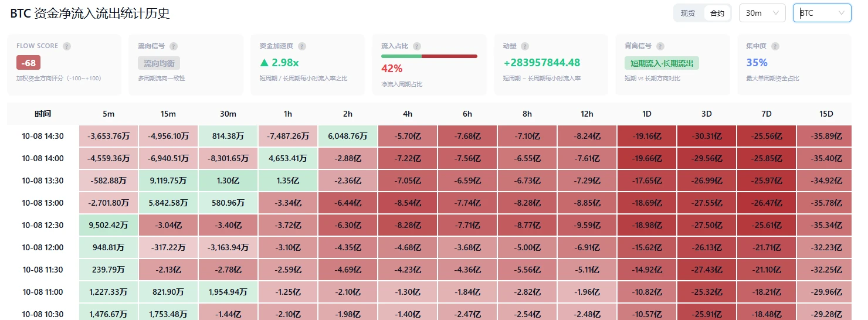Click the 10-08 13:00 time row

43,203
